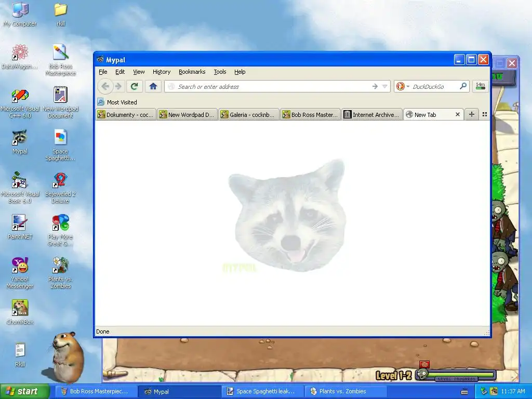Click the go arrow in the address bar
The width and height of the screenshot is (532, 399).
375,87
